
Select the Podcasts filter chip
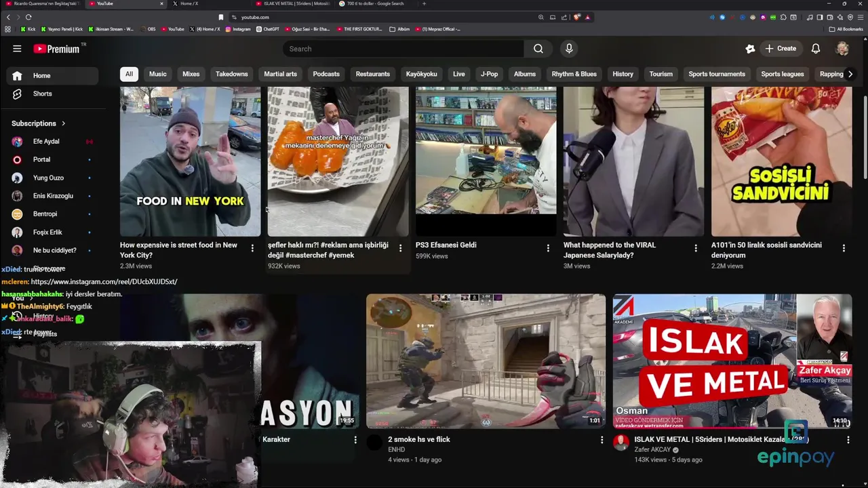coord(326,74)
